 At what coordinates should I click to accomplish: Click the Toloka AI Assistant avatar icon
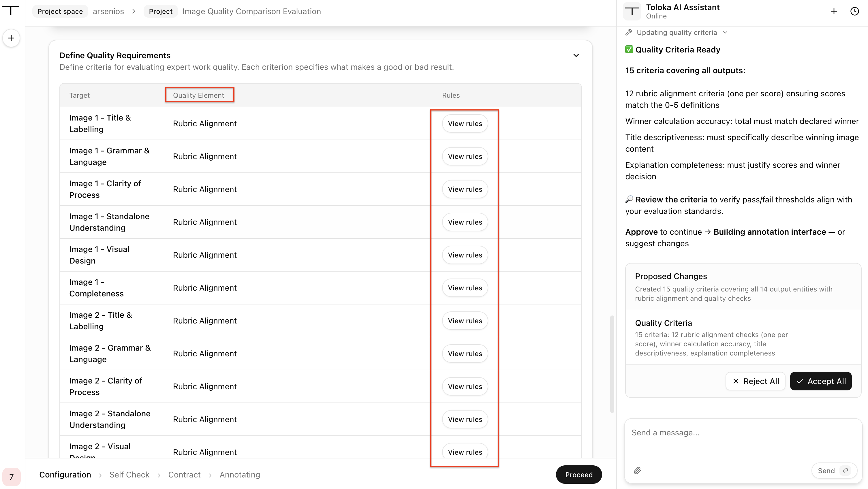[632, 12]
